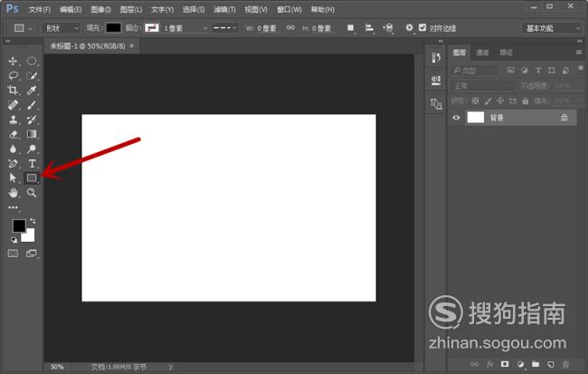
Task: Open path operations in options bar
Action: [350, 28]
